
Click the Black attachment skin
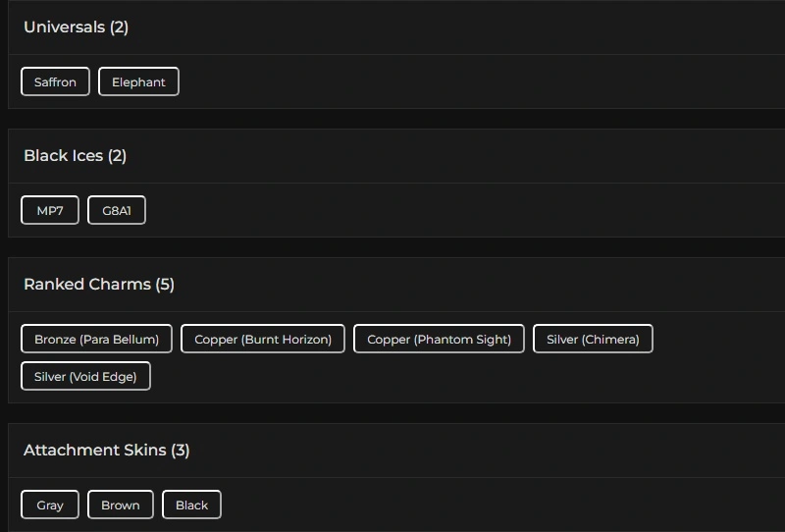click(191, 505)
